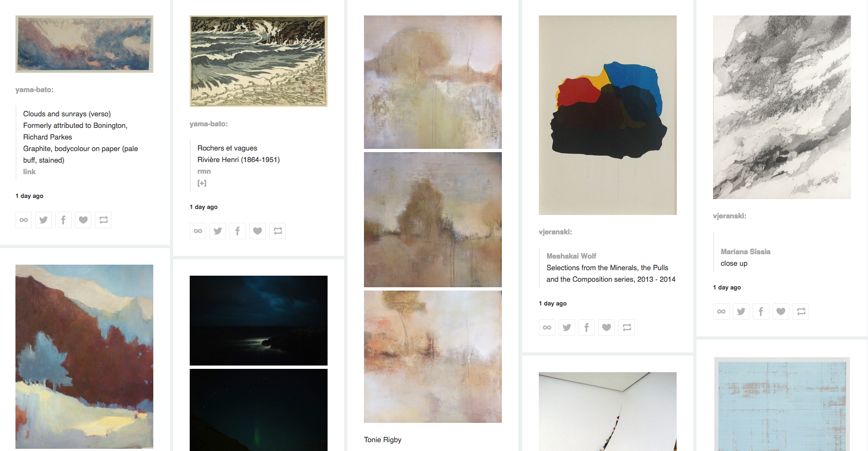Screen dimensions: 868x451
Task: Like the Rochers et vagues post
Action: 258,231
